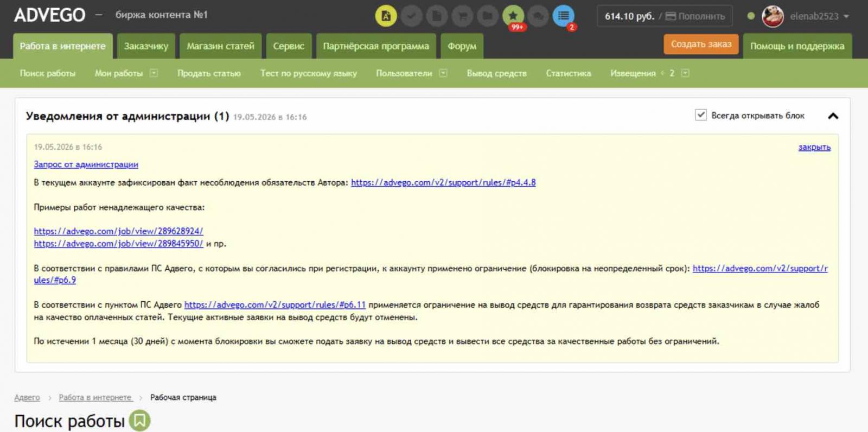The height and width of the screenshot is (432, 868).
Task: Open the Магазин статей tab
Action: coord(220,46)
